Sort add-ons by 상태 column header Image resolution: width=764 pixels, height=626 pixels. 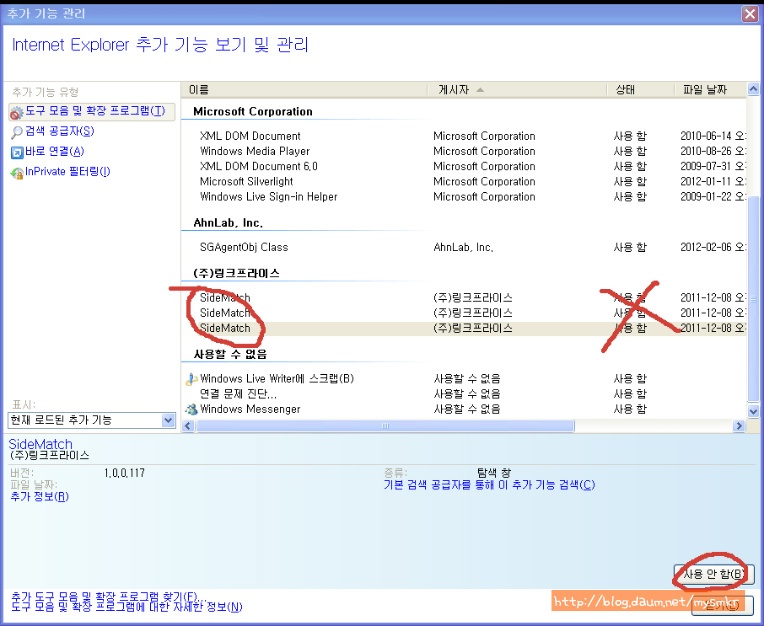641,90
